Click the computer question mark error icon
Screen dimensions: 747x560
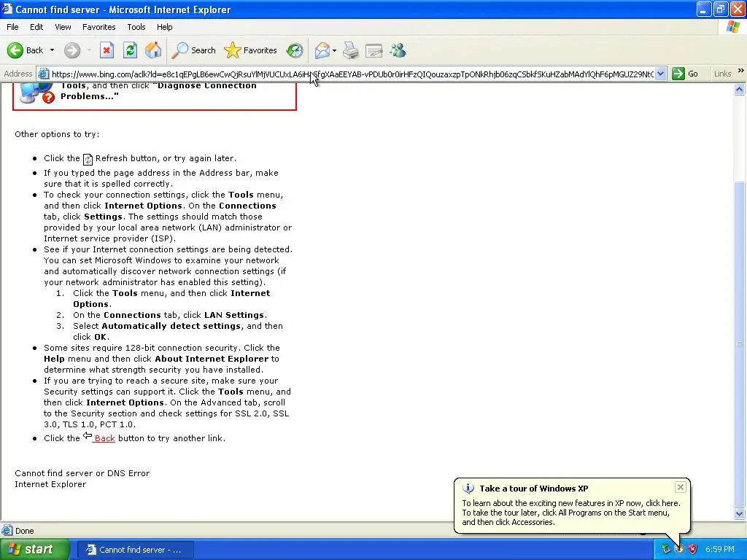pos(36,93)
